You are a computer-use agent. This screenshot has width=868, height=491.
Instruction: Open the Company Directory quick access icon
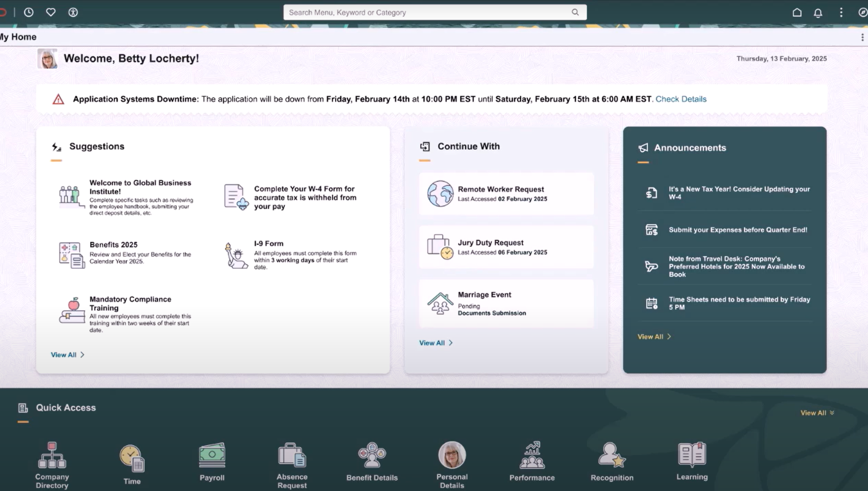pyautogui.click(x=52, y=456)
